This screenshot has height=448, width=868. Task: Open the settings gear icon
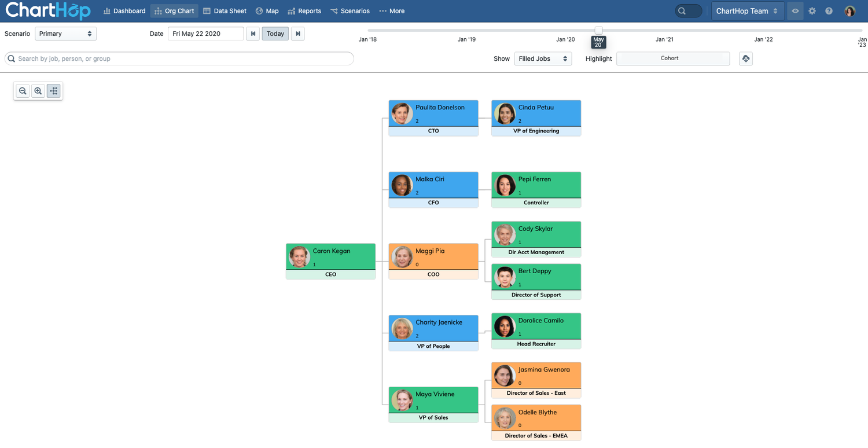coord(812,10)
